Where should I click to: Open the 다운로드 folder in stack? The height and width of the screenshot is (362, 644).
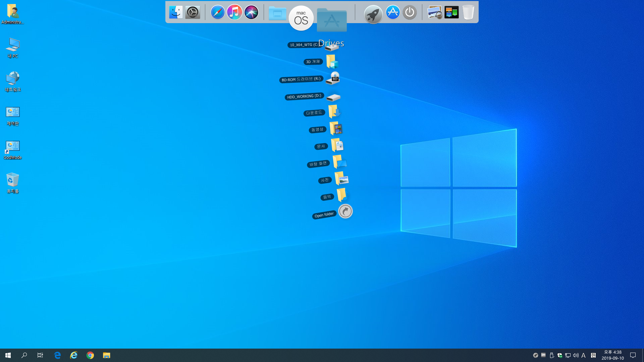click(x=334, y=112)
